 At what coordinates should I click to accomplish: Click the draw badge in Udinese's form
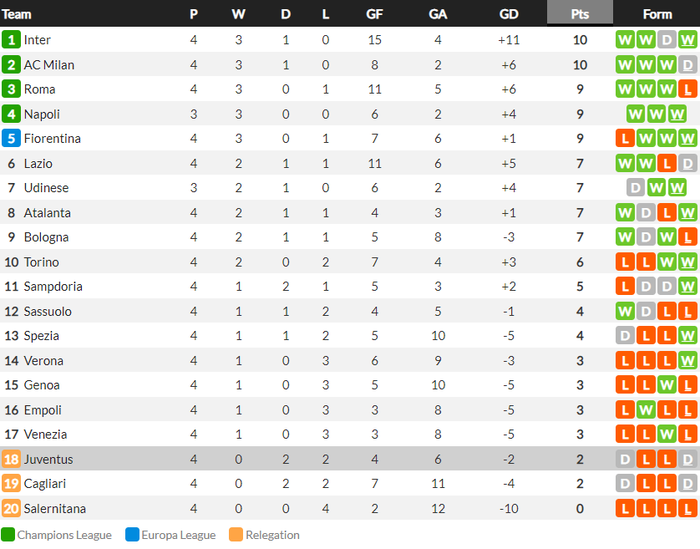coord(635,188)
